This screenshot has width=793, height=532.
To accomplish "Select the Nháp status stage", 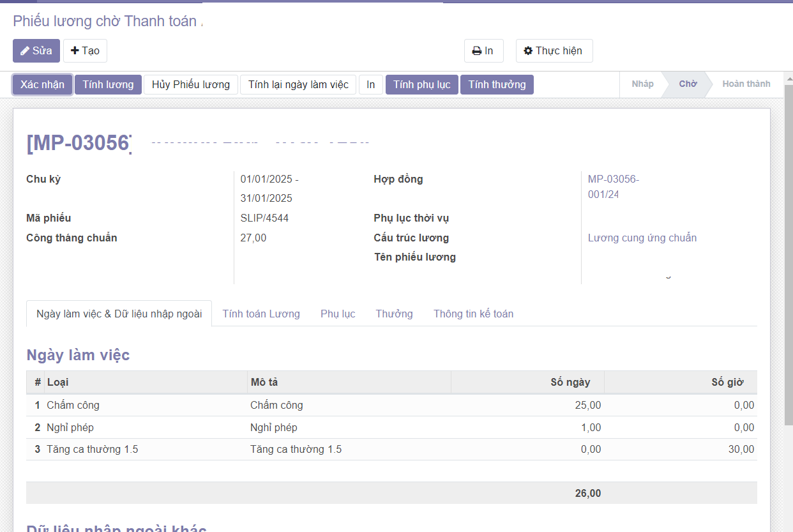I will (642, 84).
